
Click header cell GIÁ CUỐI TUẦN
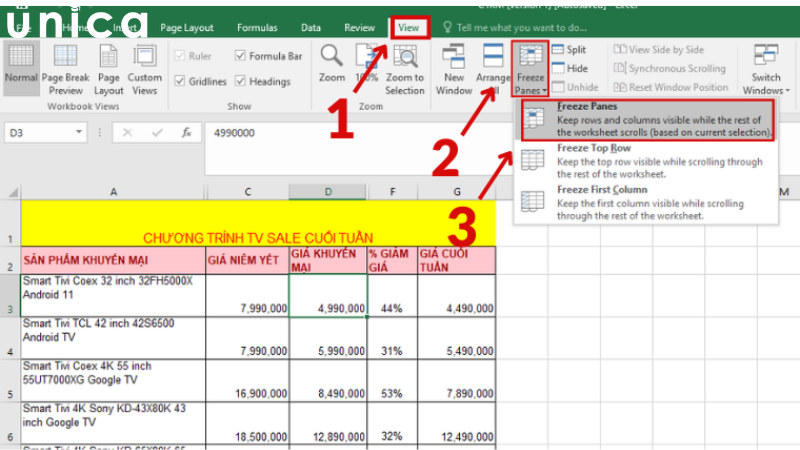[457, 261]
